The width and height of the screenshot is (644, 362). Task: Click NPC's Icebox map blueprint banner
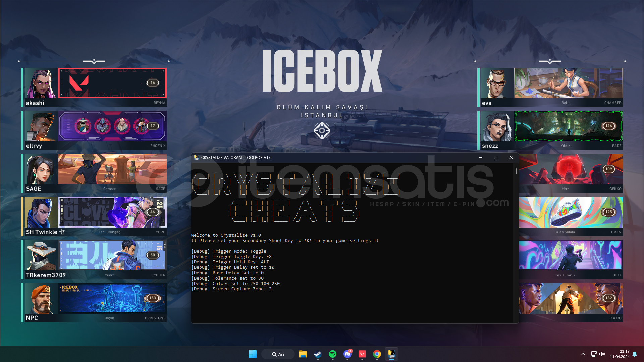click(x=112, y=298)
